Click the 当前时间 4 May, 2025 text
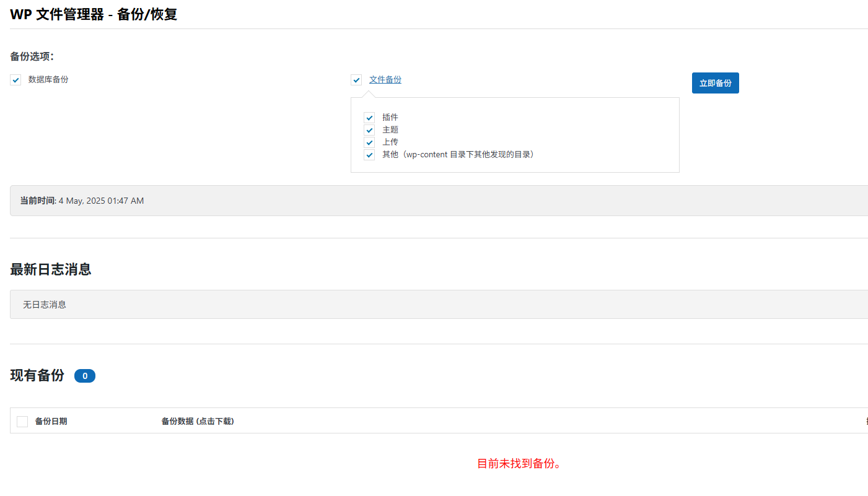This screenshot has width=868, height=496. [82, 201]
